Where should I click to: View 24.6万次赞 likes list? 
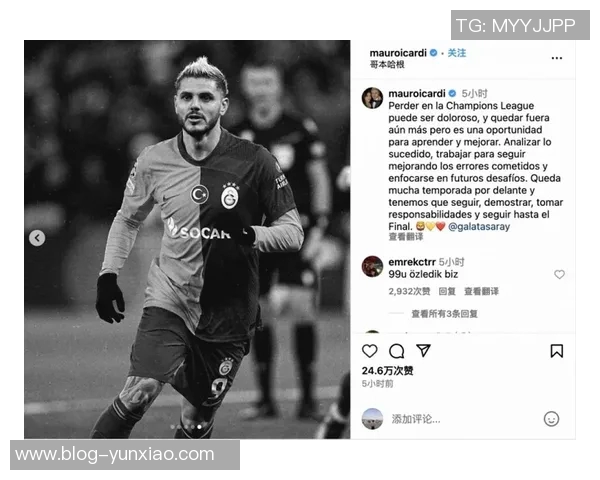pyautogui.click(x=387, y=371)
